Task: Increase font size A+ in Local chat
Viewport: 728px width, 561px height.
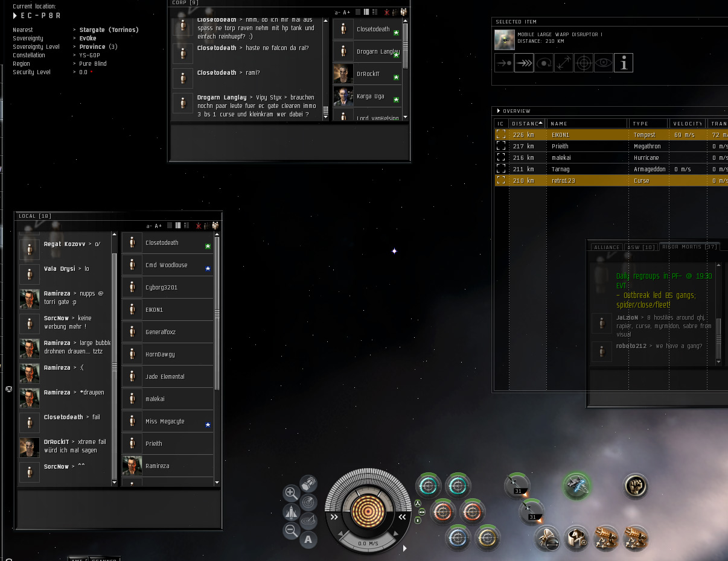Action: coord(158,226)
